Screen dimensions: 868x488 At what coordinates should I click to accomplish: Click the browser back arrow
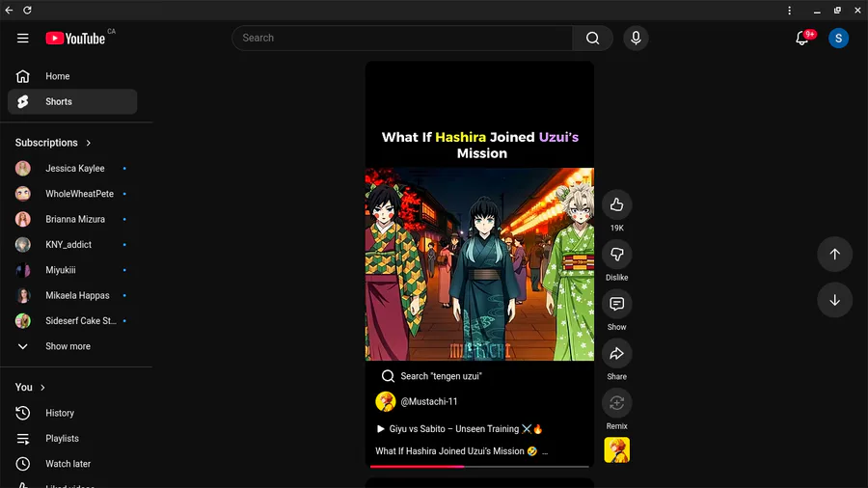[x=9, y=10]
